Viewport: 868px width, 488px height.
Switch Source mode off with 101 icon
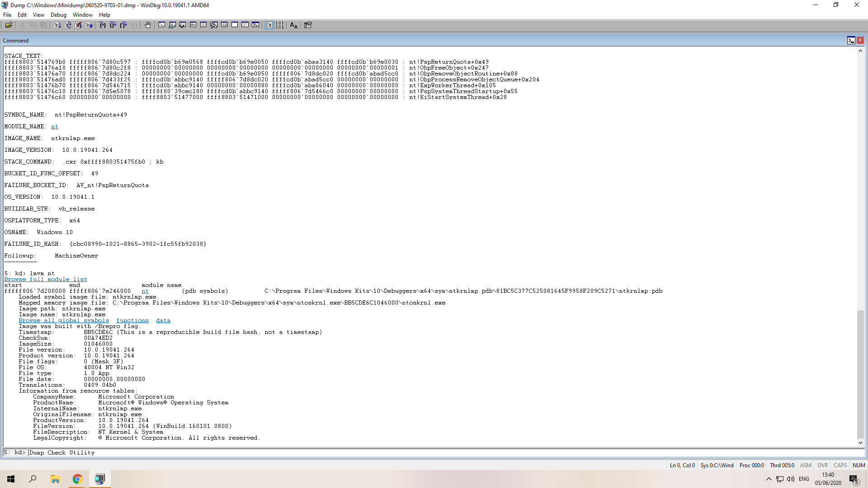280,25
